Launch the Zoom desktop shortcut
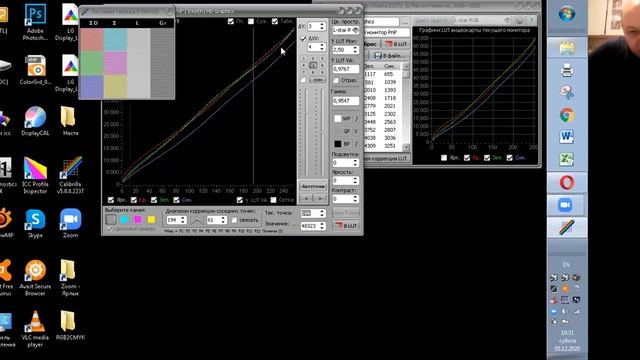640x360 pixels. point(71,223)
